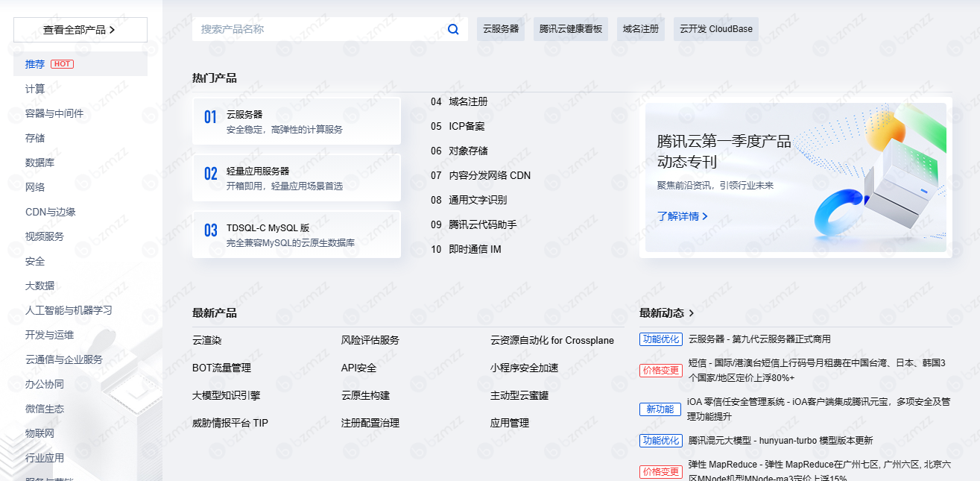Select the 云开发 CloudBase quick tag
This screenshot has width=980, height=481.
[x=716, y=29]
